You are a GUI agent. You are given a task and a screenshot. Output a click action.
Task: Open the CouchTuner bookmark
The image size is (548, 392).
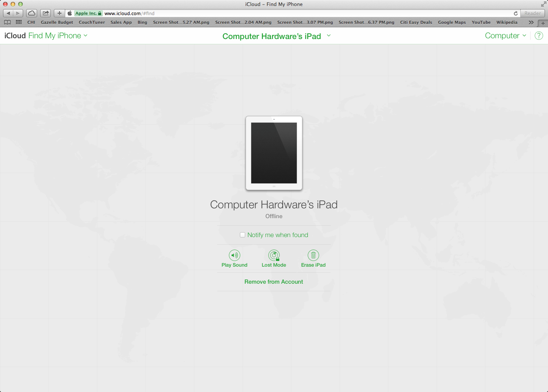click(92, 22)
